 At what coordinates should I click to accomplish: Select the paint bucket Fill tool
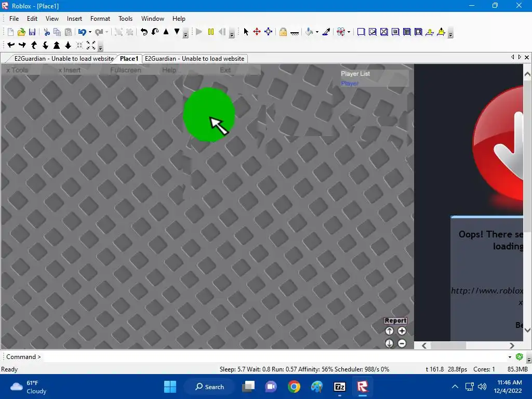(309, 32)
